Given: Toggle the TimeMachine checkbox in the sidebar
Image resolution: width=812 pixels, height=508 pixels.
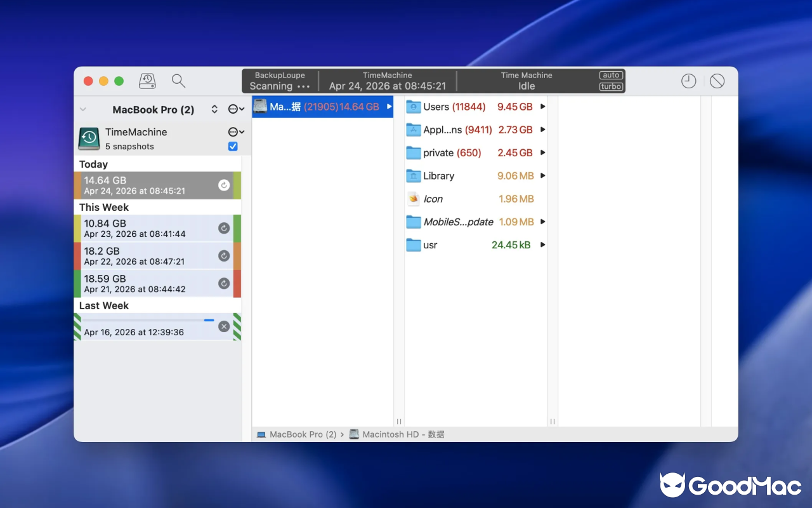Looking at the screenshot, I should [x=233, y=146].
